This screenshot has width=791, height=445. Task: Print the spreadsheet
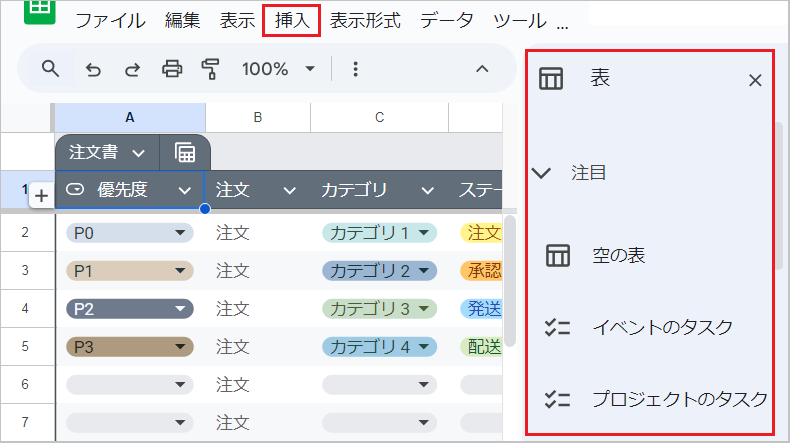(172, 69)
